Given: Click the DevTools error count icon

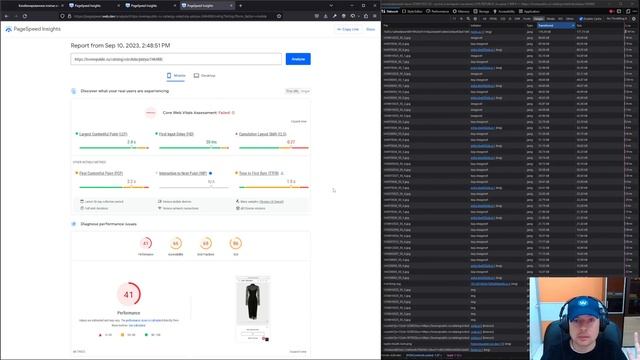Looking at the screenshot, I should click(611, 11).
